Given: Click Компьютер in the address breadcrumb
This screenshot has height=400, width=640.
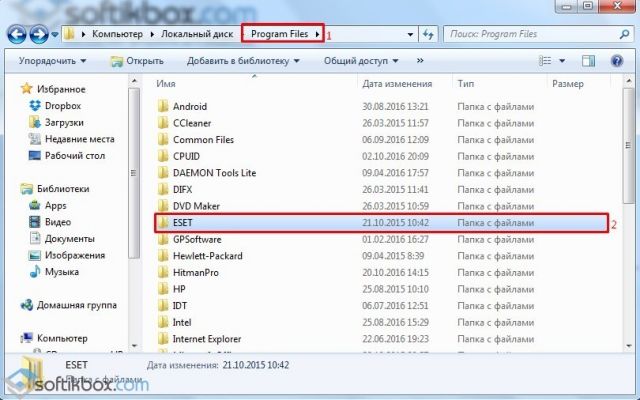Looking at the screenshot, I should click(x=117, y=34).
